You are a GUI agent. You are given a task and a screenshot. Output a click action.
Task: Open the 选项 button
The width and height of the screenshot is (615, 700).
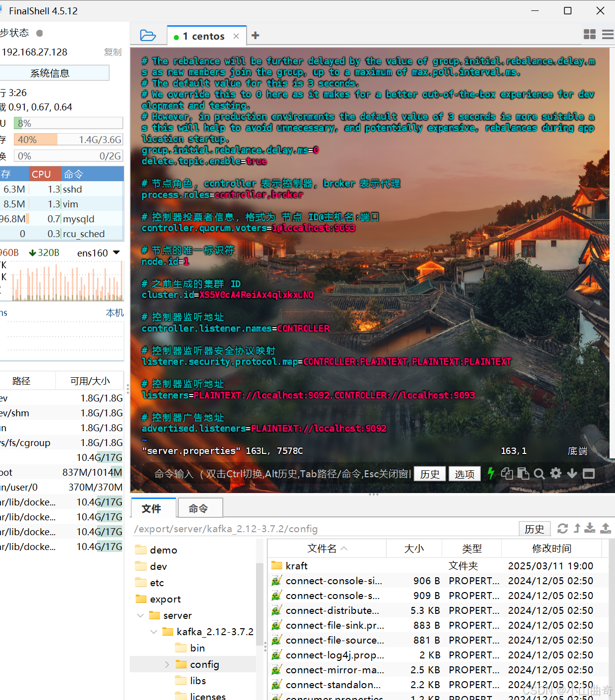464,474
